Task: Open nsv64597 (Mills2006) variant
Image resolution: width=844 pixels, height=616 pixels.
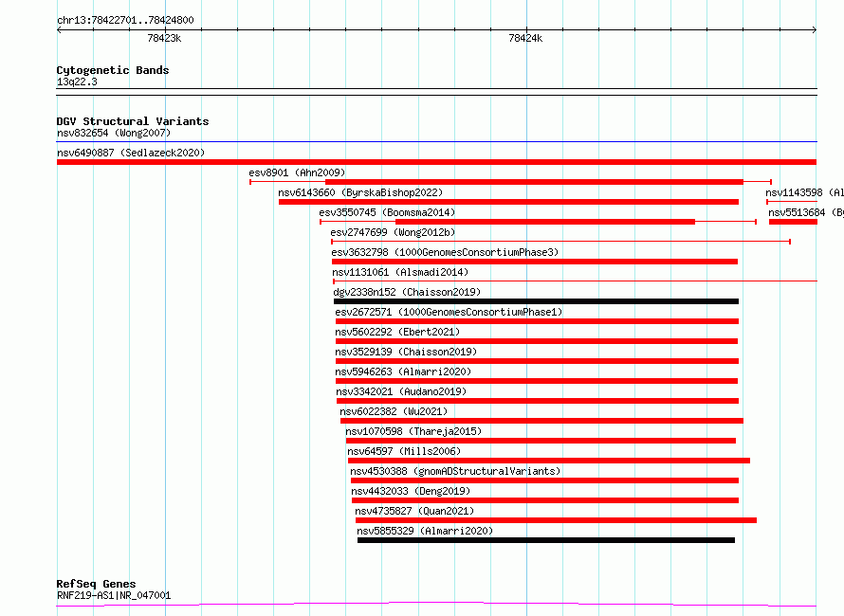Action: 404,451
